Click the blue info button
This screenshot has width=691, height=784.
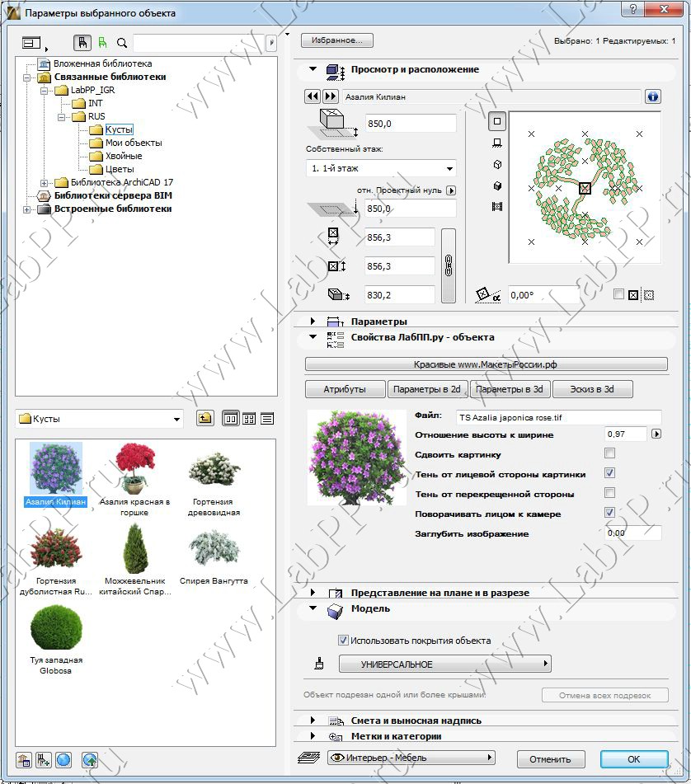click(652, 96)
